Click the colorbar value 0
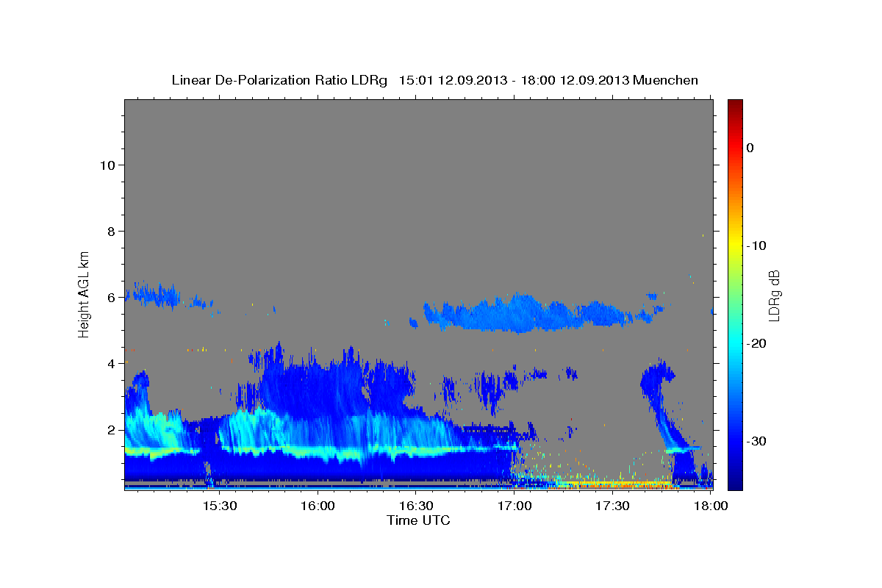This screenshot has height=588, width=882. pyautogui.click(x=750, y=148)
